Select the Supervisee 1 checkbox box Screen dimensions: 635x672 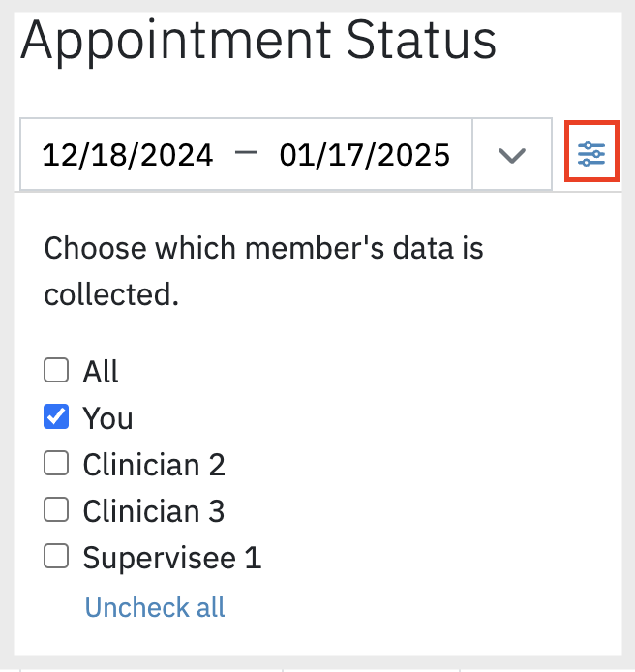tap(56, 556)
